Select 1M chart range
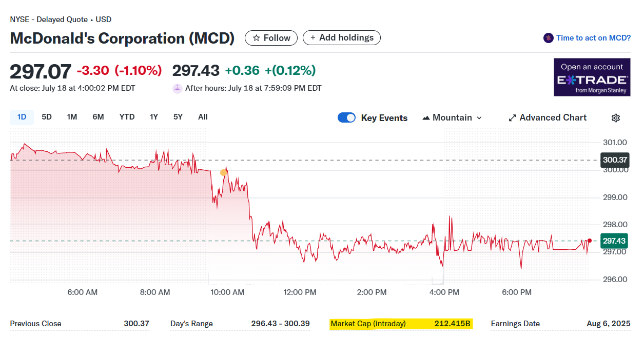The height and width of the screenshot is (337, 644). [72, 117]
